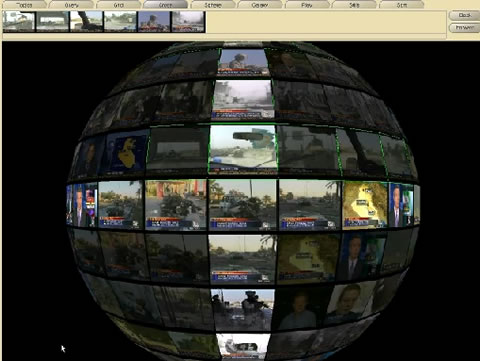Click news anchor tile on sphere left edge
Viewport: 480px width, 361px height.
tap(82, 205)
